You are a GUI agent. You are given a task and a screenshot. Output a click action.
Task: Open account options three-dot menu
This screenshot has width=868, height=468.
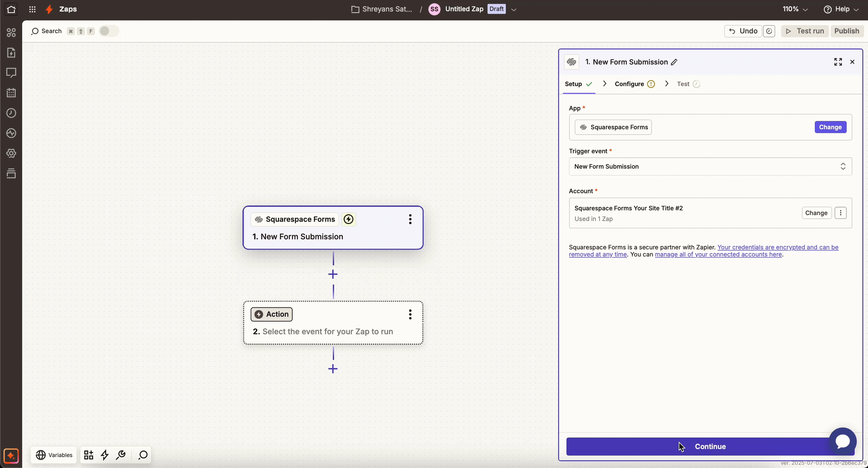point(841,213)
